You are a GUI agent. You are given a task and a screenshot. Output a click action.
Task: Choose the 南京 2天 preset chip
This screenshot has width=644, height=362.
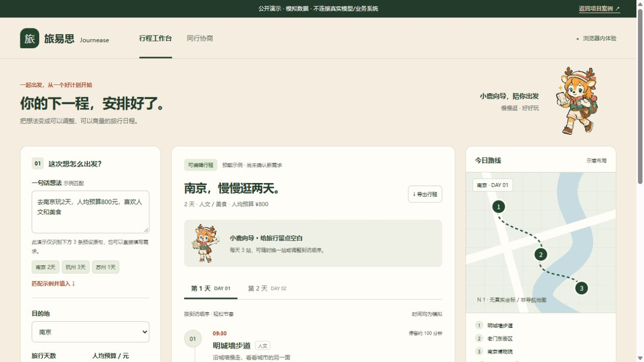pos(45,267)
